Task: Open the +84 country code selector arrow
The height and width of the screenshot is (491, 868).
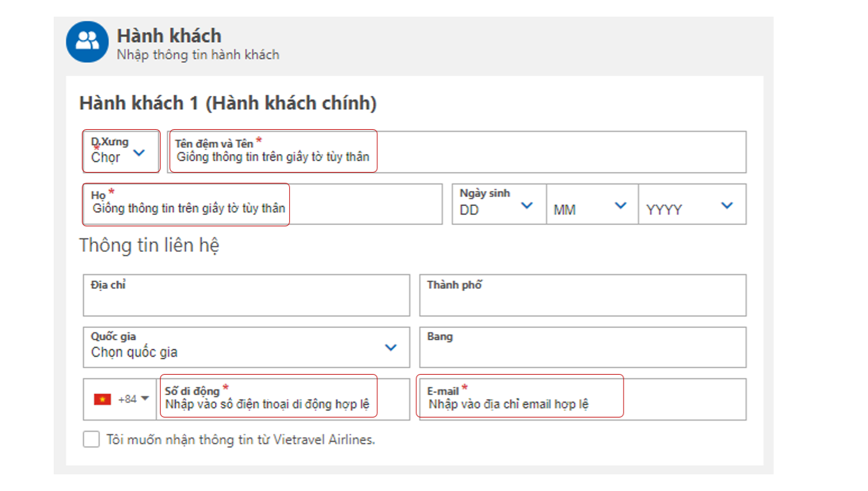Action: [x=145, y=398]
